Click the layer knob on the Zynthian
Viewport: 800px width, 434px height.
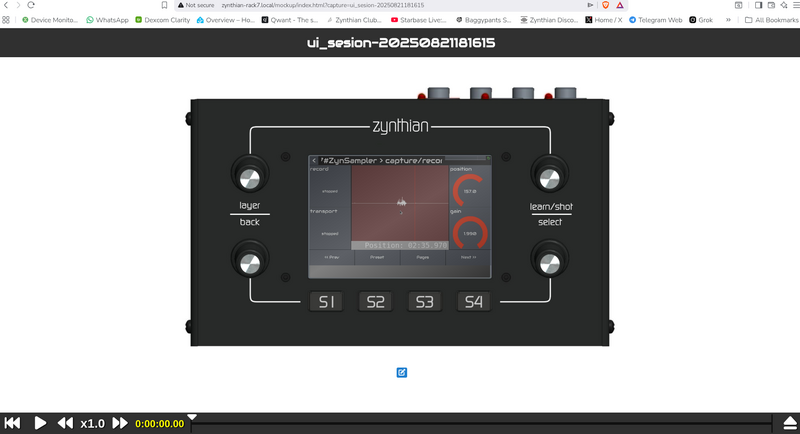[249, 176]
